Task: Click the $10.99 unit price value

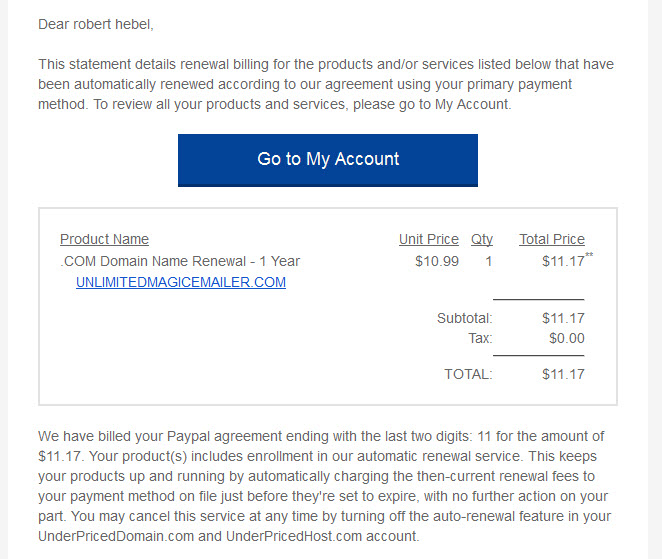Action: (x=437, y=261)
